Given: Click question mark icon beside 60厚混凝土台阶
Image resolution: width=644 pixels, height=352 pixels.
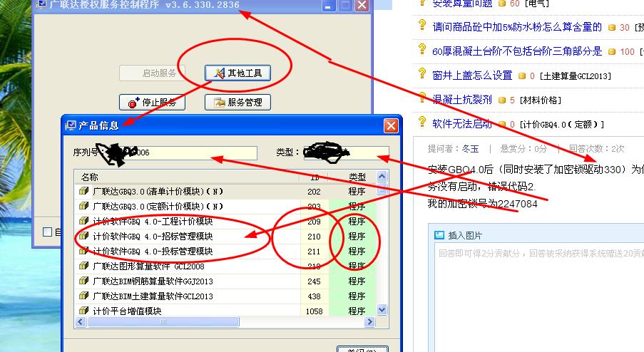Looking at the screenshot, I should [x=421, y=49].
